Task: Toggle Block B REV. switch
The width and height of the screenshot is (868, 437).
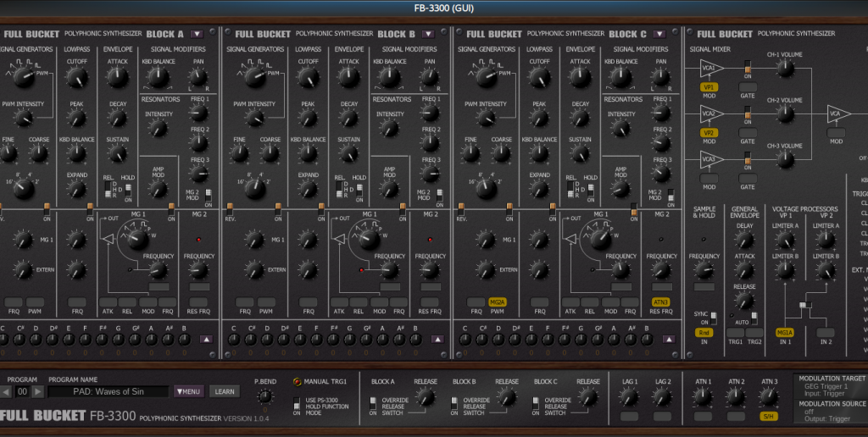Action: tap(230, 208)
